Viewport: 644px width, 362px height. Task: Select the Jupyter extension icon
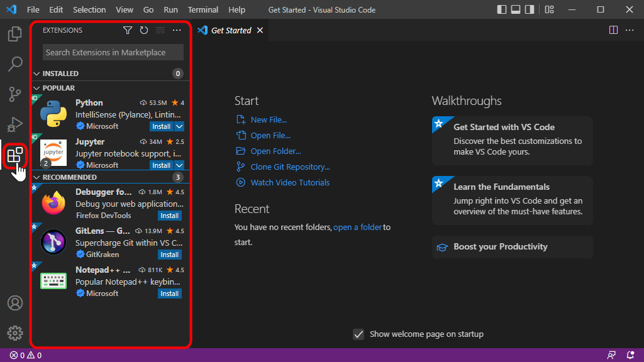[53, 153]
